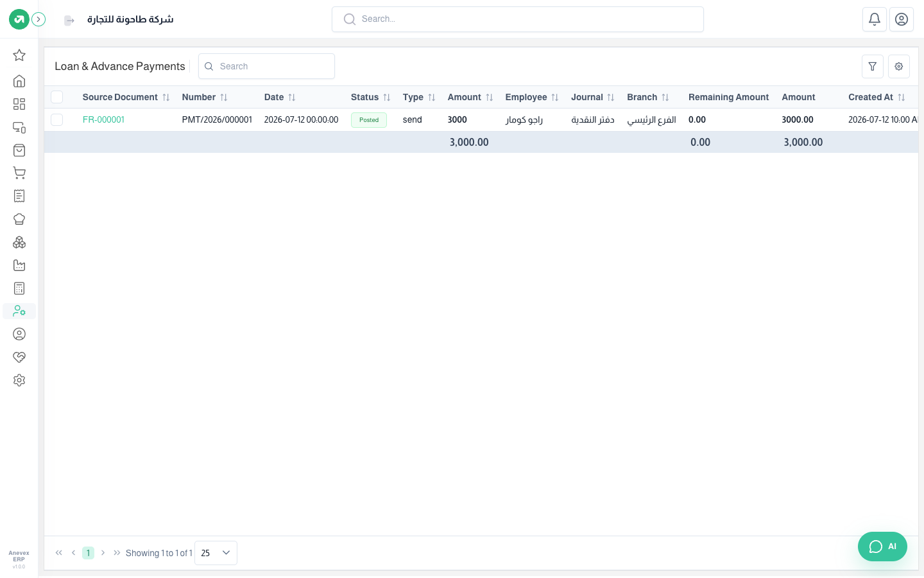This screenshot has width=924, height=578.
Task: Open the shopping cart module icon
Action: [19, 173]
